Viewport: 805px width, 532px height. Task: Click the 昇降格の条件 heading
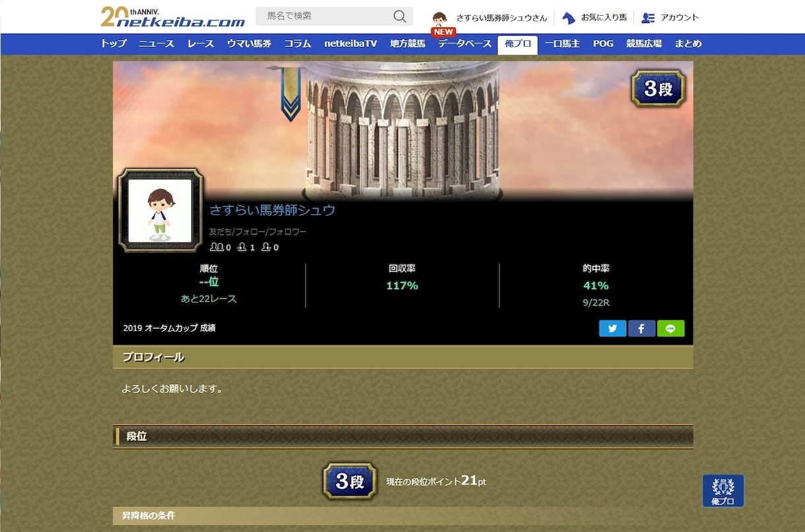pos(148,515)
